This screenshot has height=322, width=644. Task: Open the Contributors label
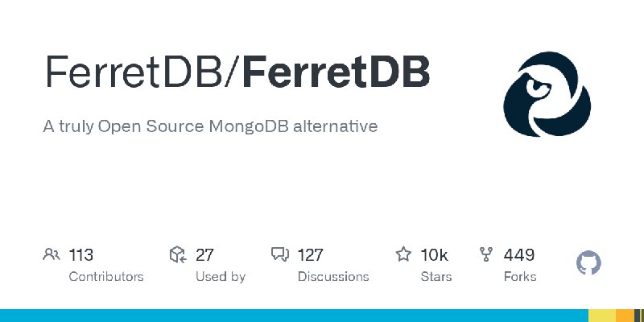click(106, 277)
